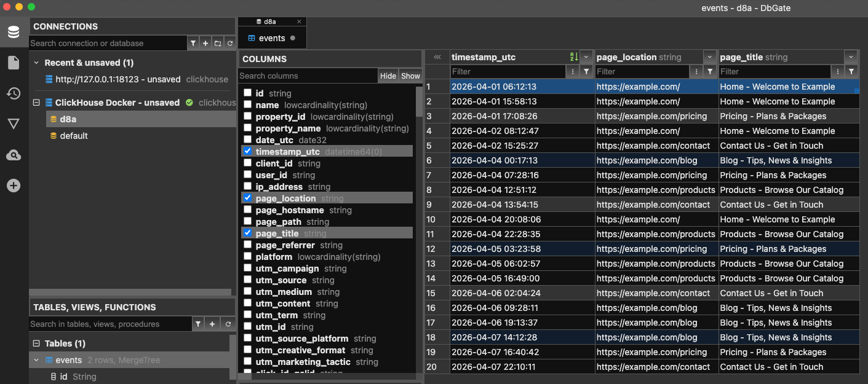Open the cloud sidebar icon

(x=14, y=155)
